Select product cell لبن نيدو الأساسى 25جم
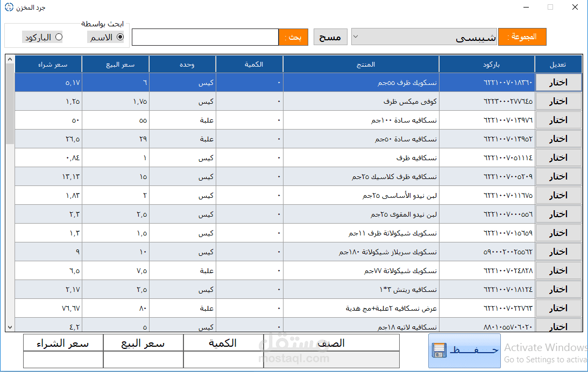Screen dimensions: 588x372 click(361, 195)
